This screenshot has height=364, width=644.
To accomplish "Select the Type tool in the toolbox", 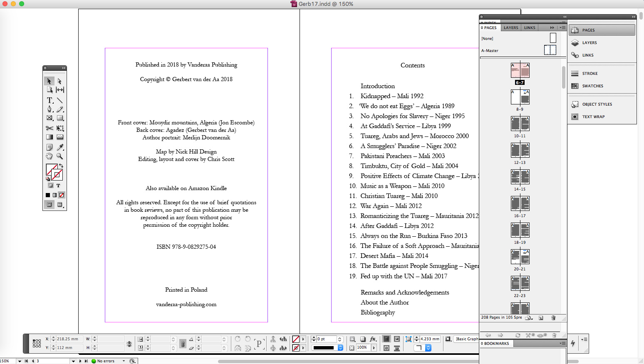I will (x=50, y=100).
